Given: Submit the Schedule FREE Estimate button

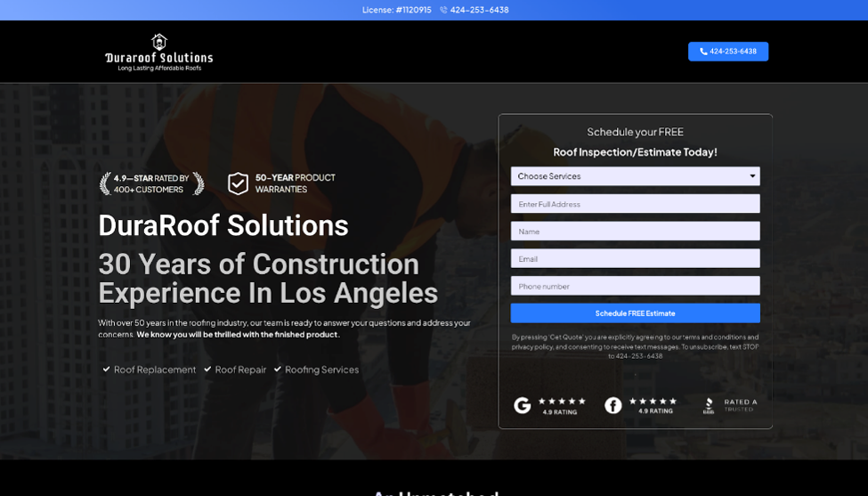Looking at the screenshot, I should [635, 313].
